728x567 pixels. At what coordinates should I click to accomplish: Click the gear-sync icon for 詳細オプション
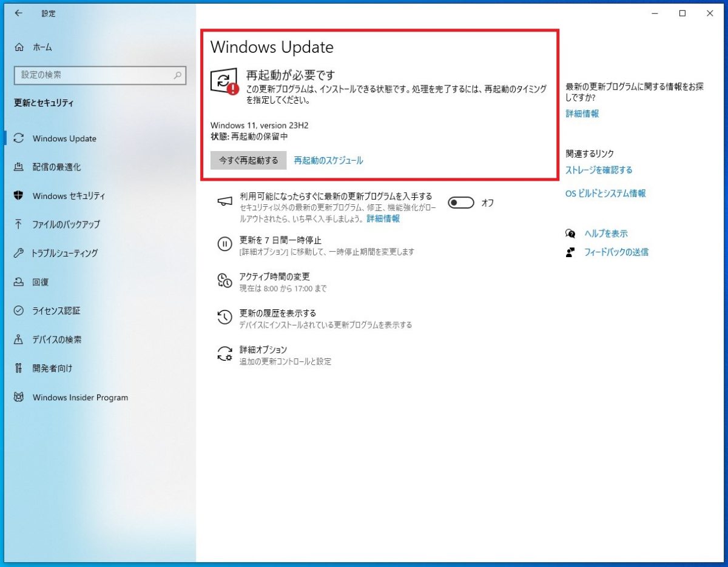tap(224, 354)
